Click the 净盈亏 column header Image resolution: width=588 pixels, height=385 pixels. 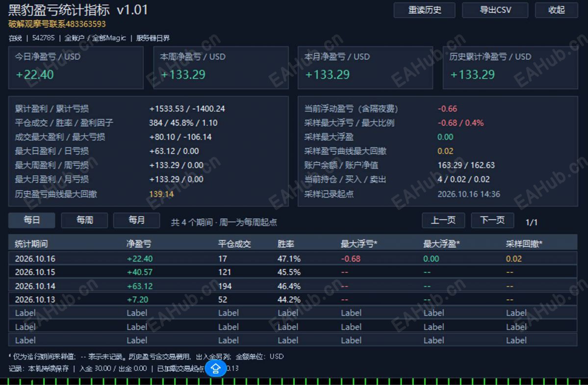click(139, 244)
